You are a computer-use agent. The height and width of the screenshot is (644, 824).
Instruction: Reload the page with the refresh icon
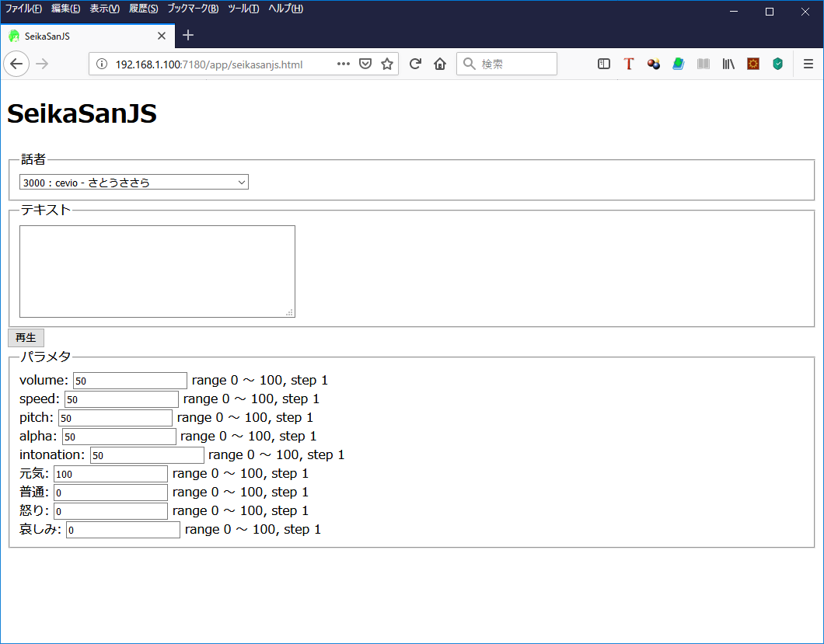[415, 64]
